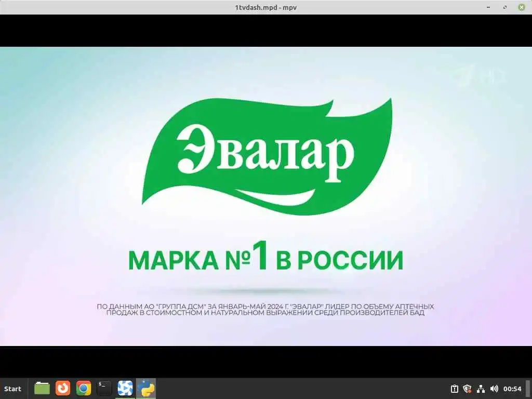Minimize the mpv window
532x399 pixels.
point(488,7)
